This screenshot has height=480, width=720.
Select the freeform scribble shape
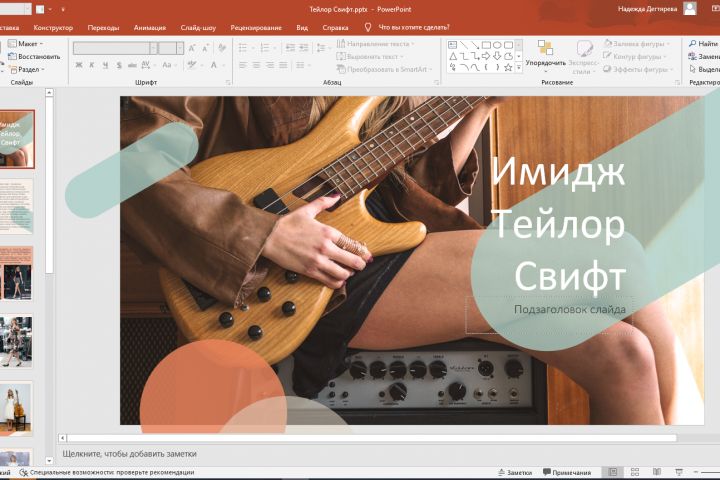[453, 68]
